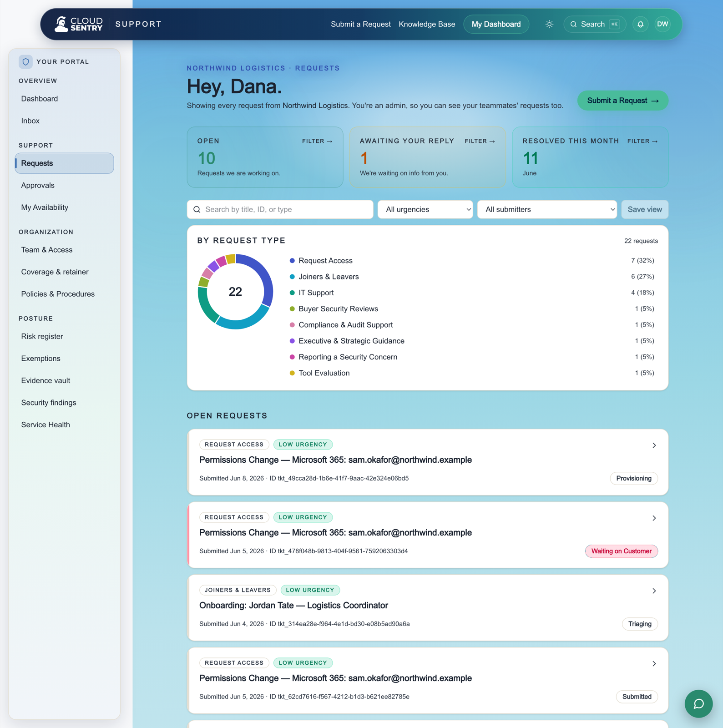Image resolution: width=723 pixels, height=728 pixels.
Task: Select Requests in sidebar
Action: click(x=64, y=163)
